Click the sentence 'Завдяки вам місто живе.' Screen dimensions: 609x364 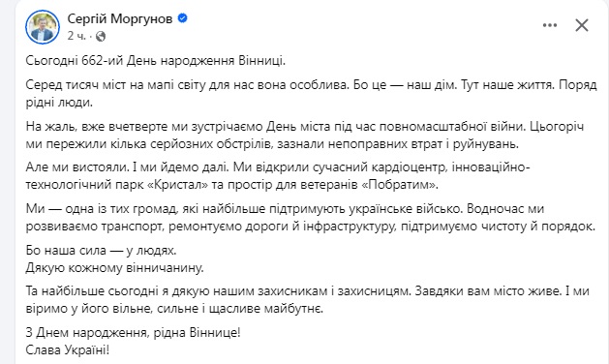coord(488,291)
